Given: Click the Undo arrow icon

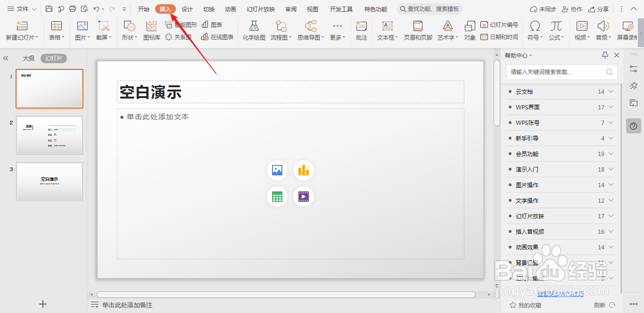Looking at the screenshot, I should (x=96, y=9).
